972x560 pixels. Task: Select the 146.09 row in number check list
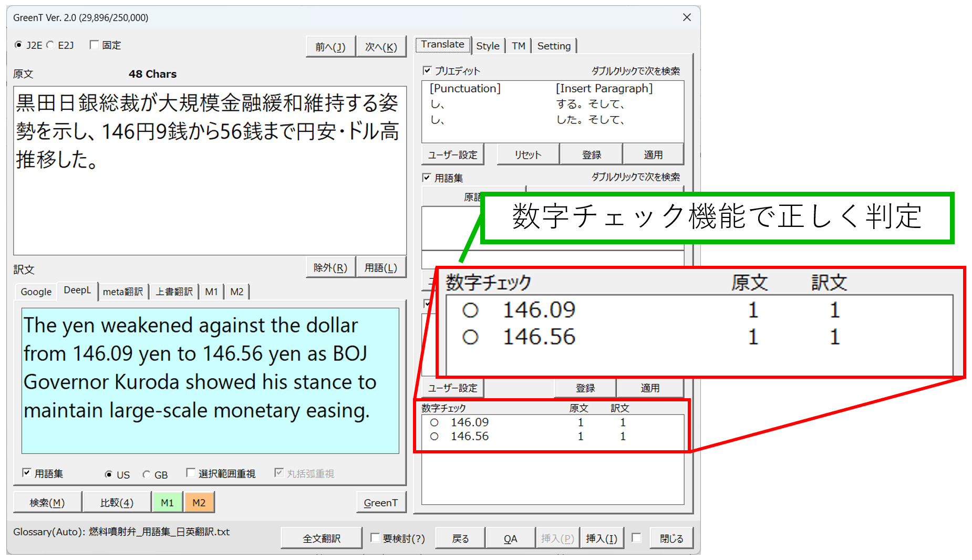click(469, 422)
